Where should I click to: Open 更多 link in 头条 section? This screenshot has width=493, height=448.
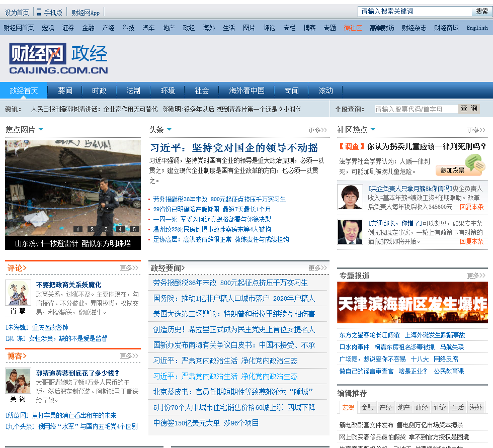pos(318,130)
